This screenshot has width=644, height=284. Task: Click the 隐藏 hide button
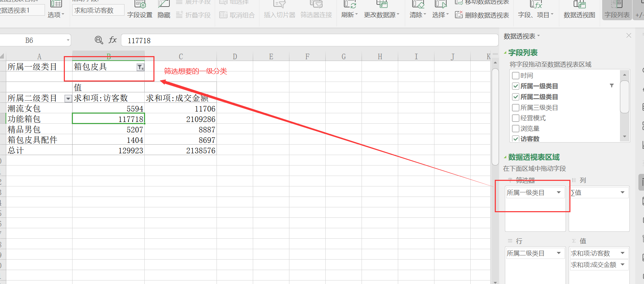[164, 10]
